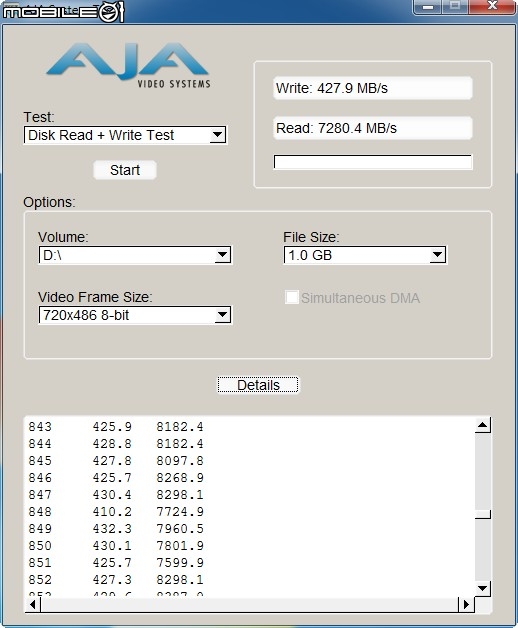Viewport: 518px width, 628px height.
Task: Click the results scroll up arrow
Action: 483,425
